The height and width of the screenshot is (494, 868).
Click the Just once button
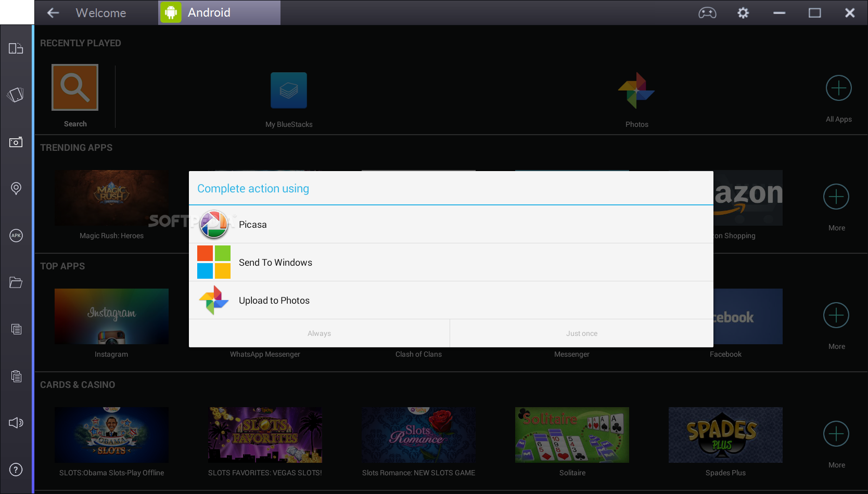582,333
